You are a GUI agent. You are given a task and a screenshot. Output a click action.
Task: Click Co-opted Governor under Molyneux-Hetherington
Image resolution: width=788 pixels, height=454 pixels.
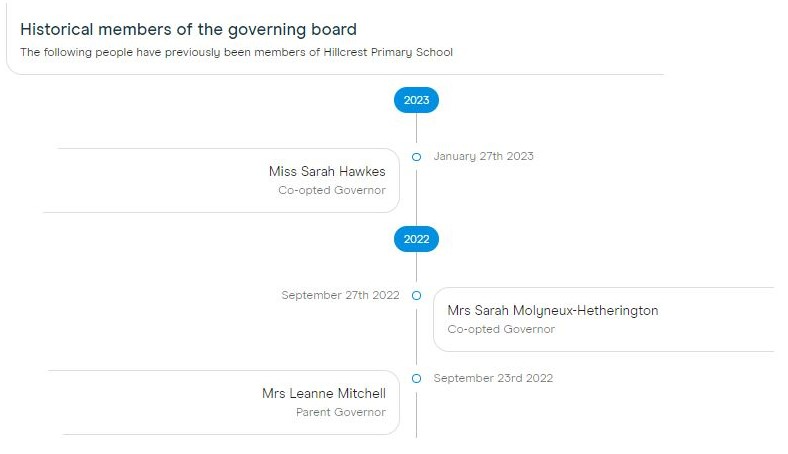[501, 329]
